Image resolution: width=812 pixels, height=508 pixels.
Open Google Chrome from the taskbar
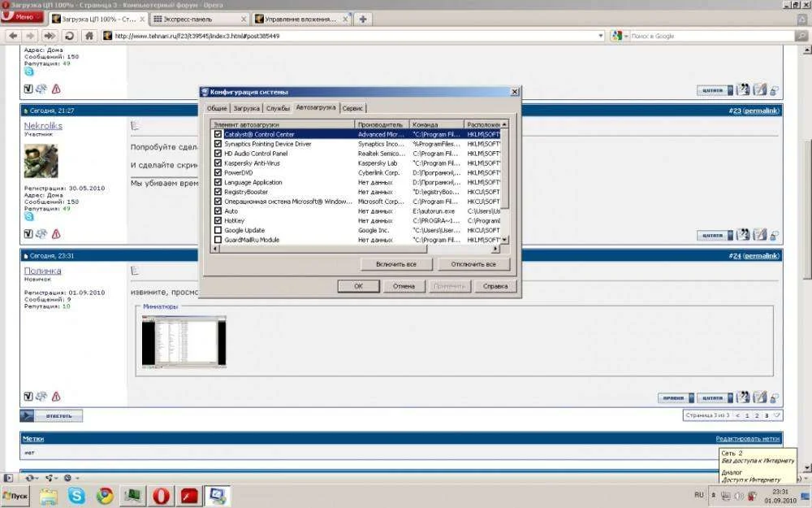105,495
